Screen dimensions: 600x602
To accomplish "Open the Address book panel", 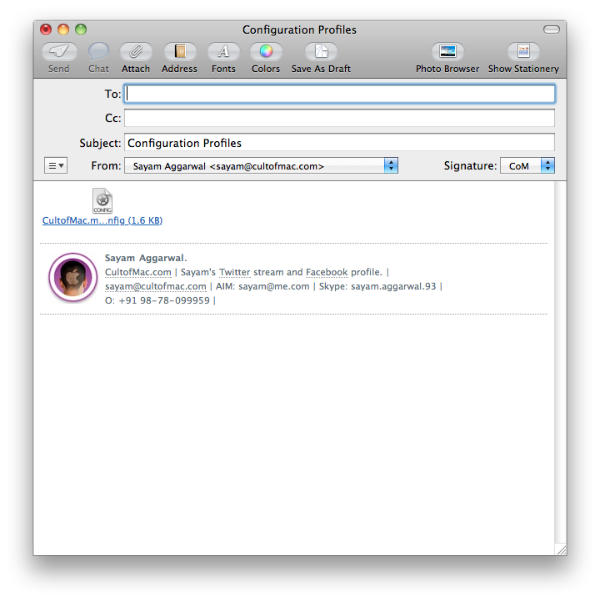I will (180, 51).
